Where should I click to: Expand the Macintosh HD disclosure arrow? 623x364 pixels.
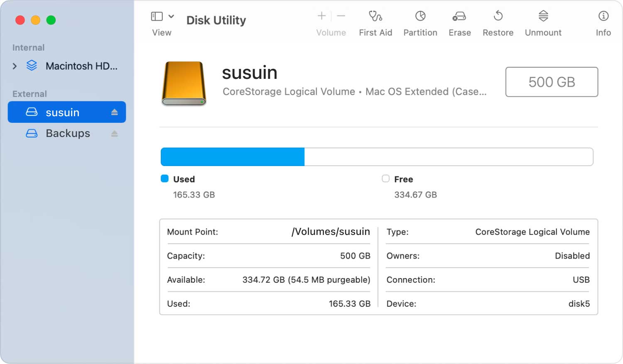[x=15, y=66]
